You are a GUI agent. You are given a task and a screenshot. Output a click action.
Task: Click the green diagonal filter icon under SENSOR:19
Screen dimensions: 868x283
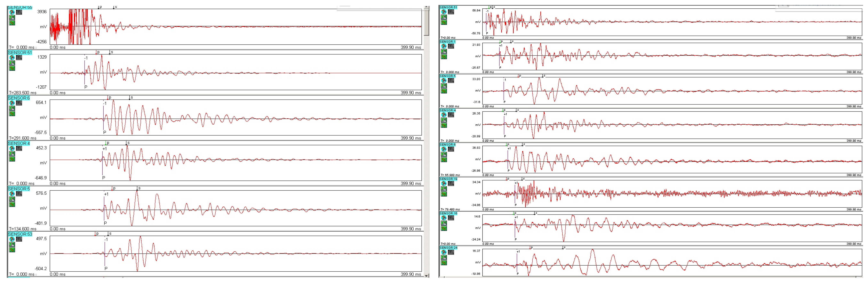(x=444, y=194)
